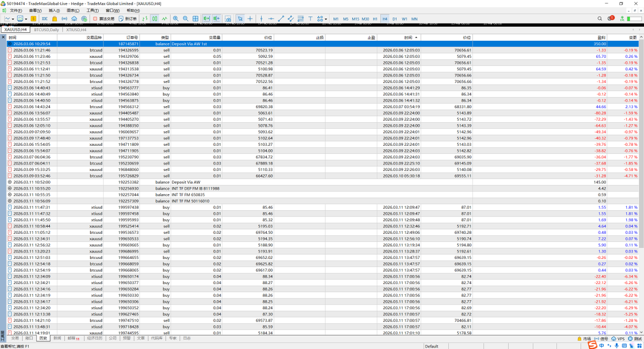644x349 pixels.
Task: Switch timeframe to D1
Action: click(x=394, y=19)
